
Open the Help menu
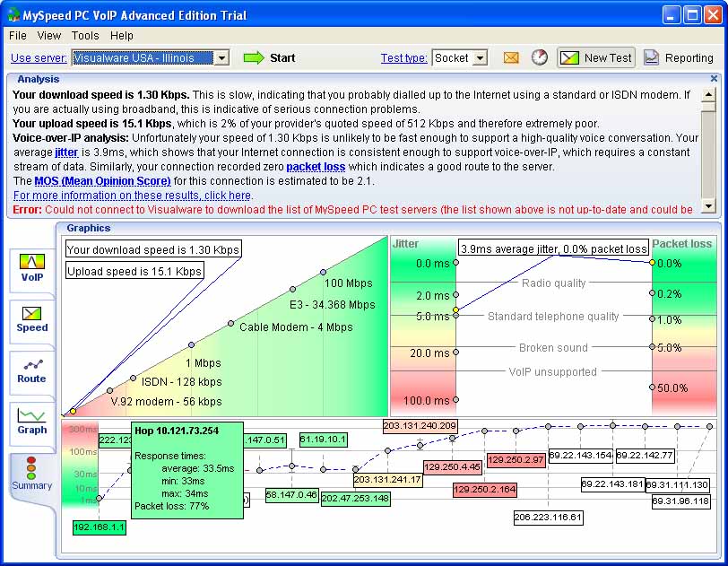(122, 36)
